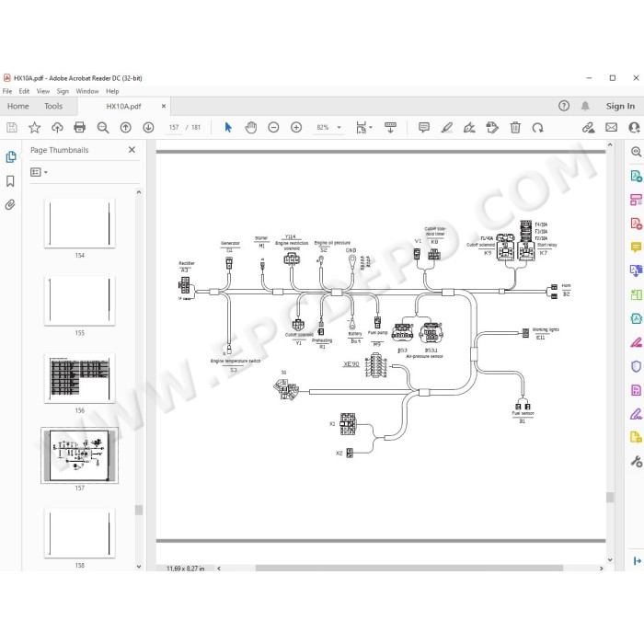Open the File menu
Viewport: 644px width, 644px height.
click(7, 91)
